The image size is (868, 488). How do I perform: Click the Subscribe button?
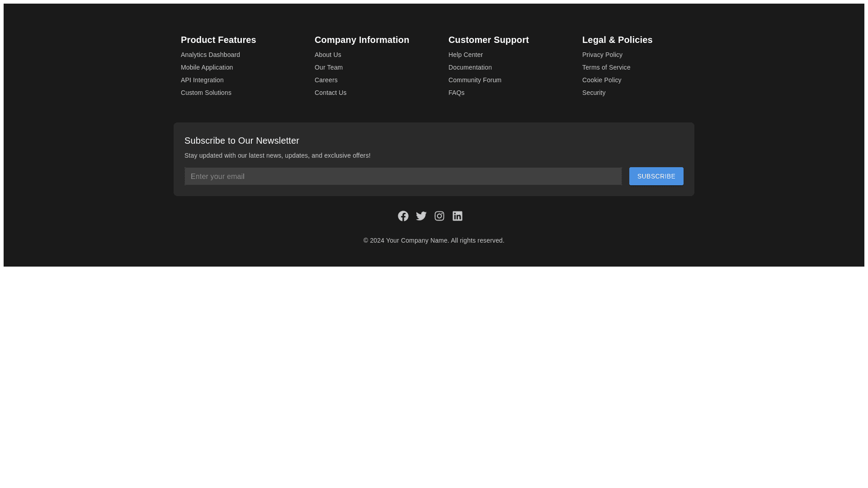click(x=656, y=176)
